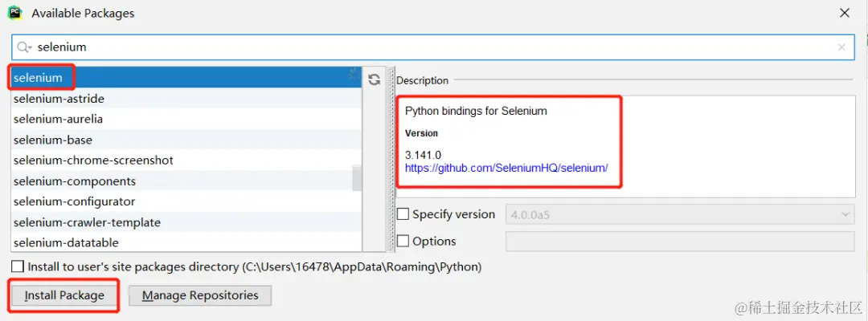Click the Manage Repositories button
Image resolution: width=868 pixels, height=321 pixels.
(x=200, y=295)
